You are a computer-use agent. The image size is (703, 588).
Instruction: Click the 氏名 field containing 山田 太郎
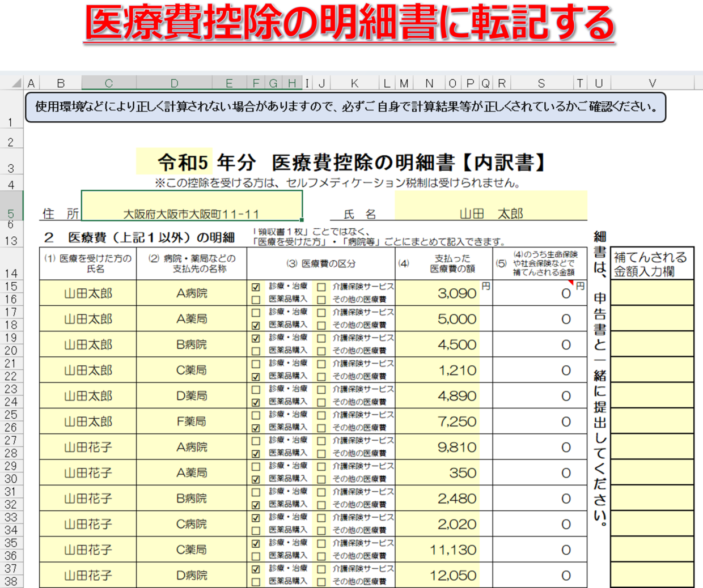click(x=490, y=206)
